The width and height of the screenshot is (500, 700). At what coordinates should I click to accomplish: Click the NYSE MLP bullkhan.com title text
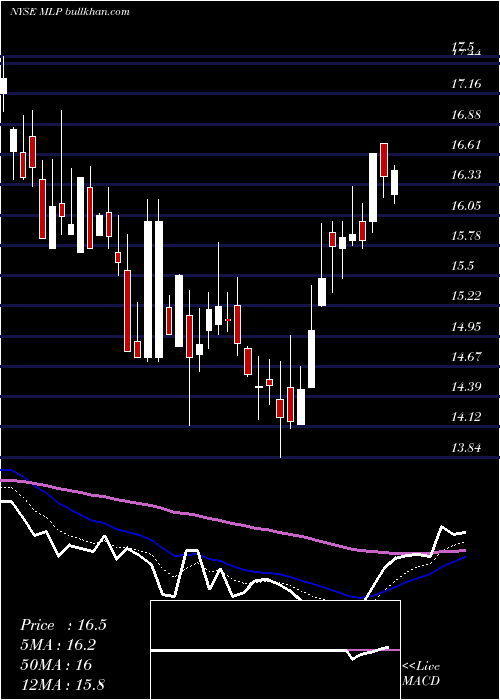point(70,11)
